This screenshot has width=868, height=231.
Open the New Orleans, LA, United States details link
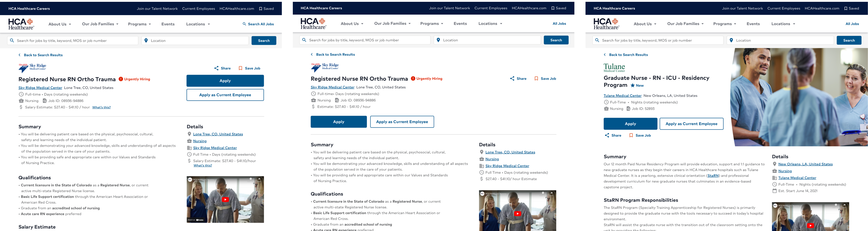(805, 164)
